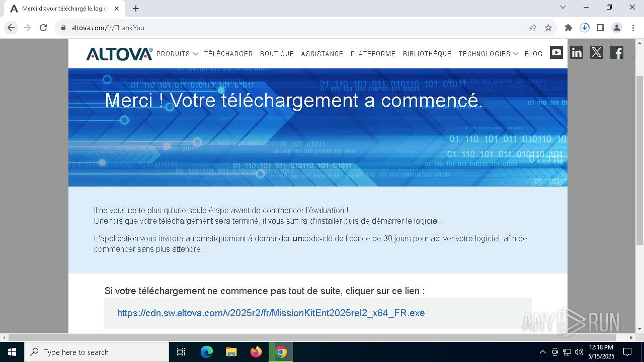
Task: Share this page icon in address bar
Action: click(532, 28)
